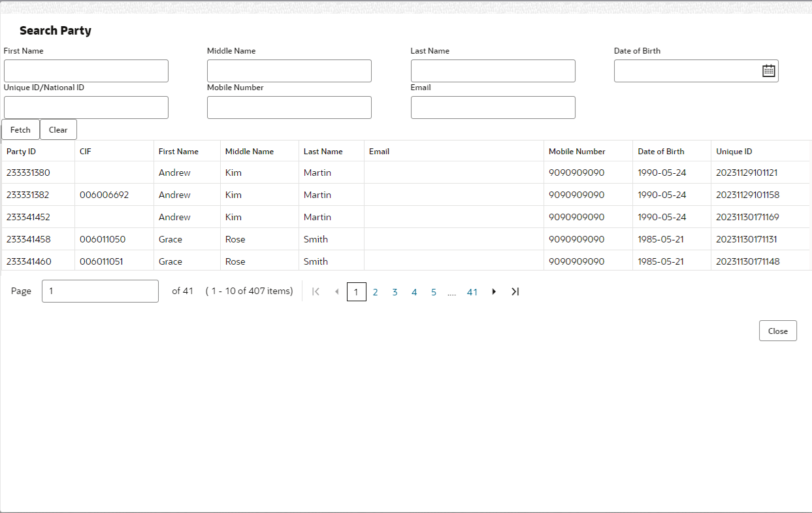Focus the Mobile Number search field
812x513 pixels.
[289, 107]
